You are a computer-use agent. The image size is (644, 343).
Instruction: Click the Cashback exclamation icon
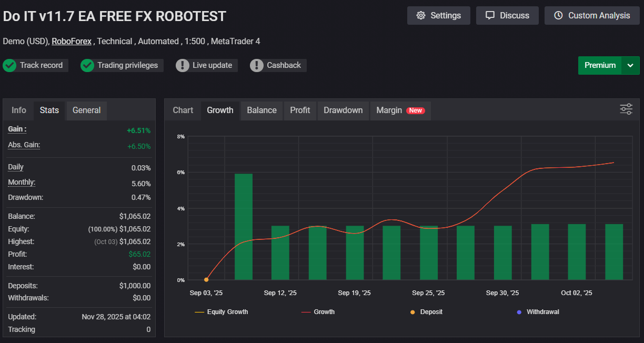click(256, 65)
